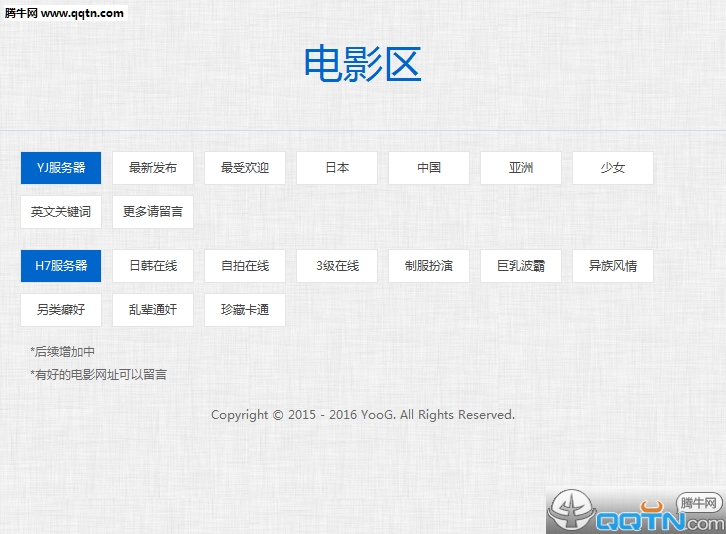Select the 异族风情 button

coord(613,266)
